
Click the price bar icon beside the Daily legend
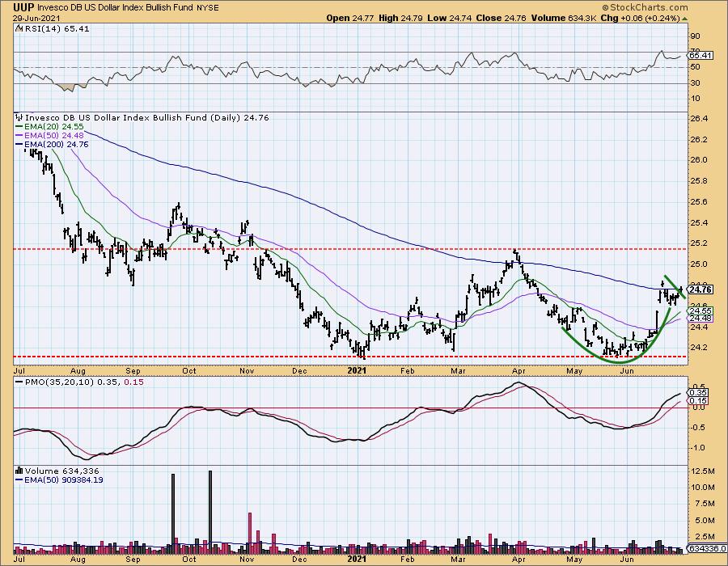click(19, 117)
